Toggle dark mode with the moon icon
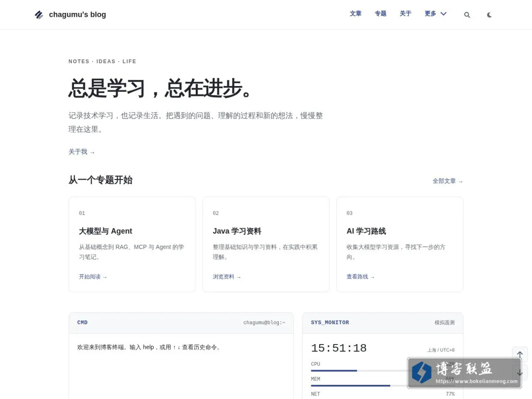The width and height of the screenshot is (532, 399). [489, 15]
